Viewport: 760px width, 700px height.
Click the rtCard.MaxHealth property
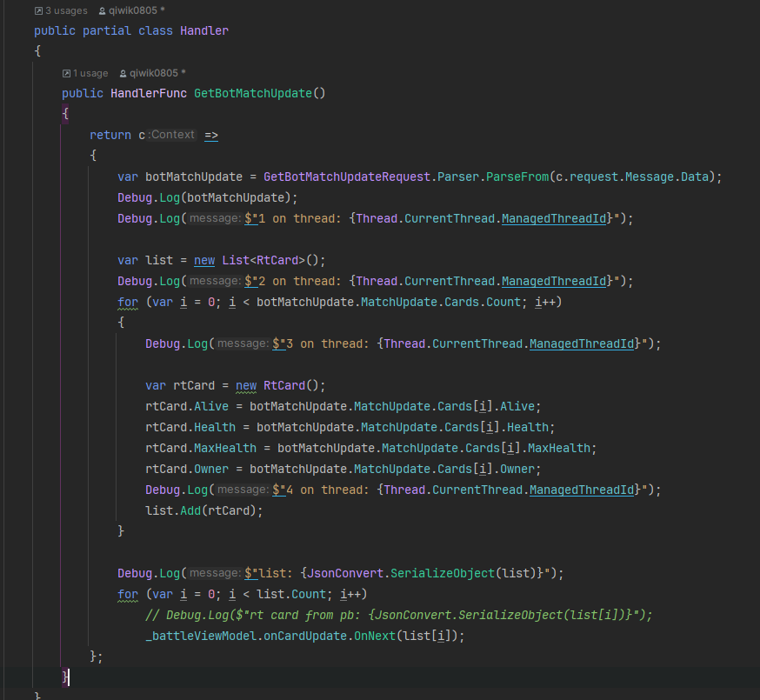click(225, 448)
